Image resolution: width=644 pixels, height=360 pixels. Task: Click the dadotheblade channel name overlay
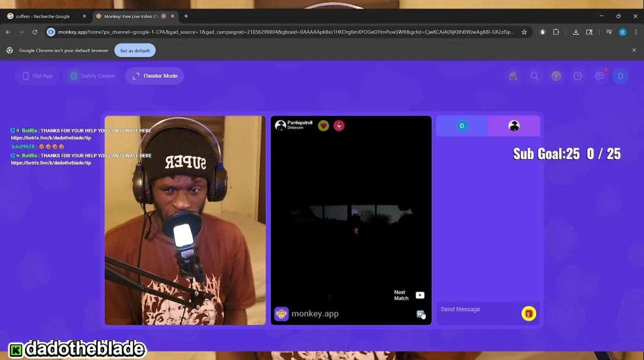click(x=85, y=349)
